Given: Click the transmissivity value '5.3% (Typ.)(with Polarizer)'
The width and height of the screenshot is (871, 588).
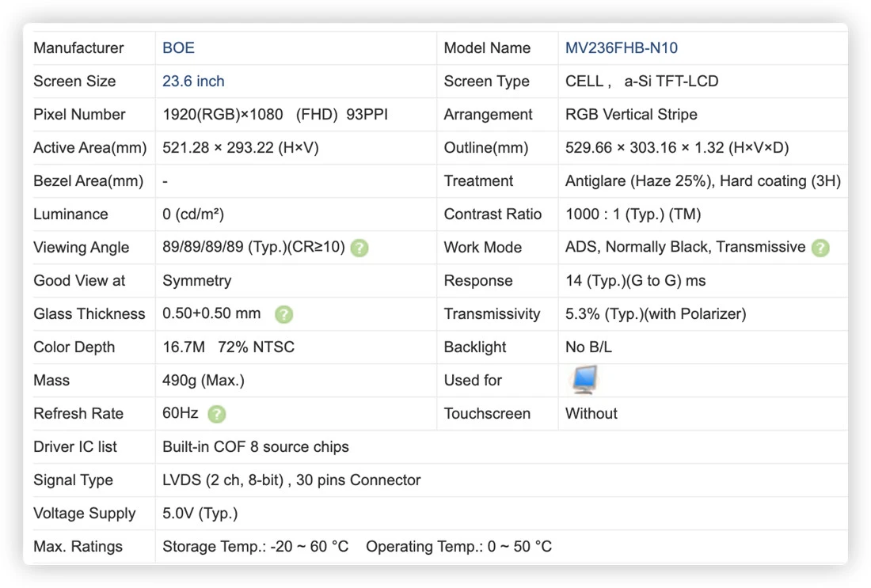Looking at the screenshot, I should [656, 314].
